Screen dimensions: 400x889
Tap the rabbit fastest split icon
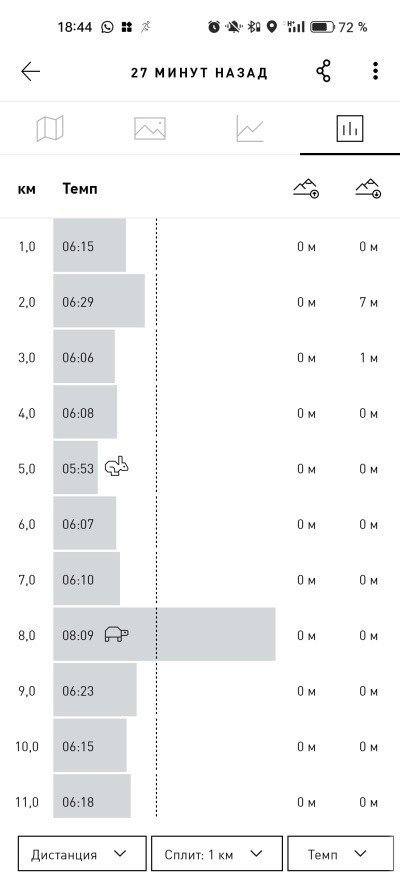(x=117, y=467)
